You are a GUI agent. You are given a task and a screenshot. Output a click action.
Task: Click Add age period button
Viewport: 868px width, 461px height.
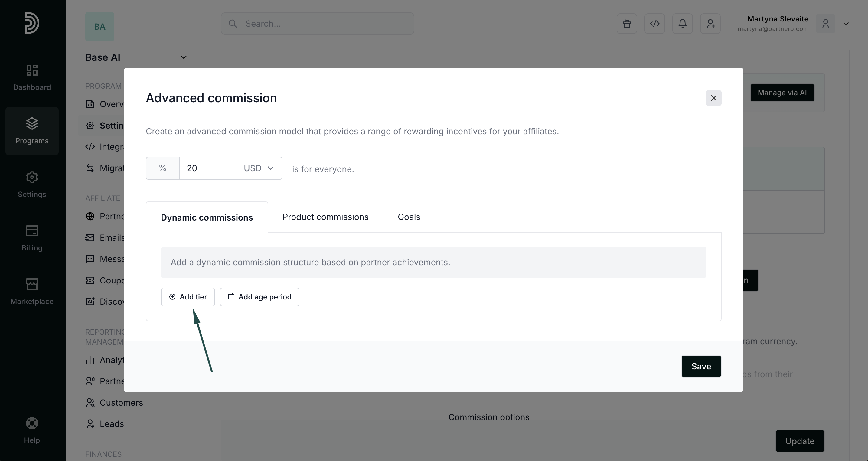(259, 297)
